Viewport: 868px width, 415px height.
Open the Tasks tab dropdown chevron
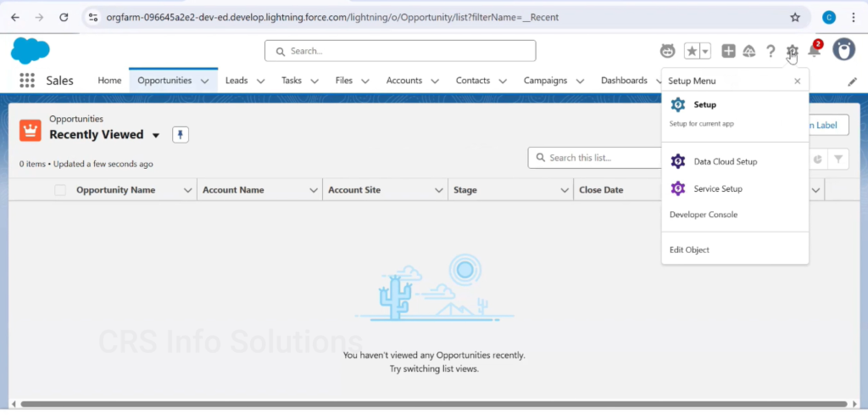(x=314, y=81)
